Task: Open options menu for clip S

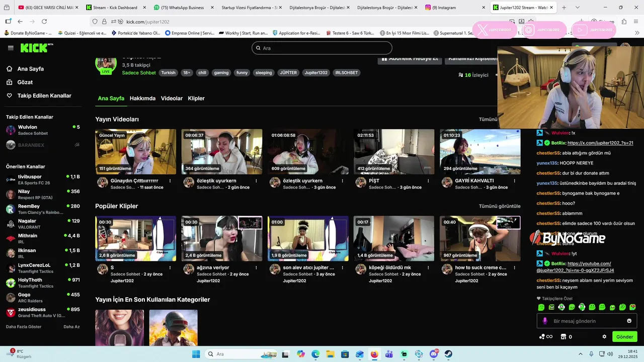Action: (x=170, y=268)
